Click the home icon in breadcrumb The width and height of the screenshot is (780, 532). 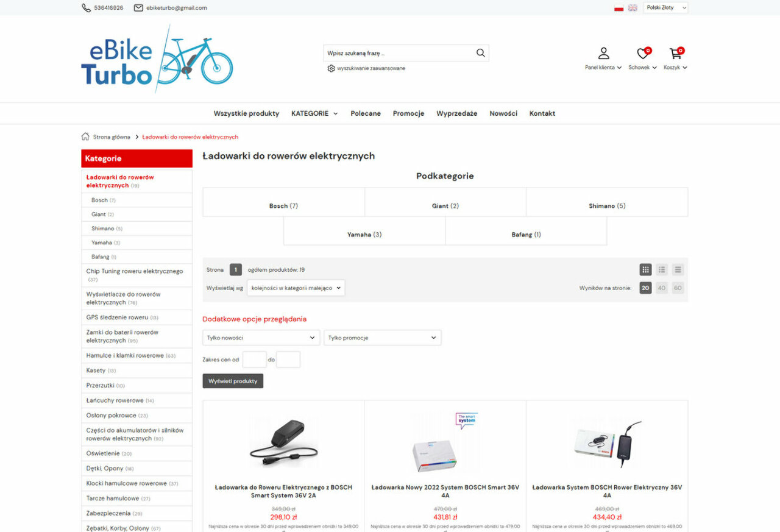coord(85,137)
